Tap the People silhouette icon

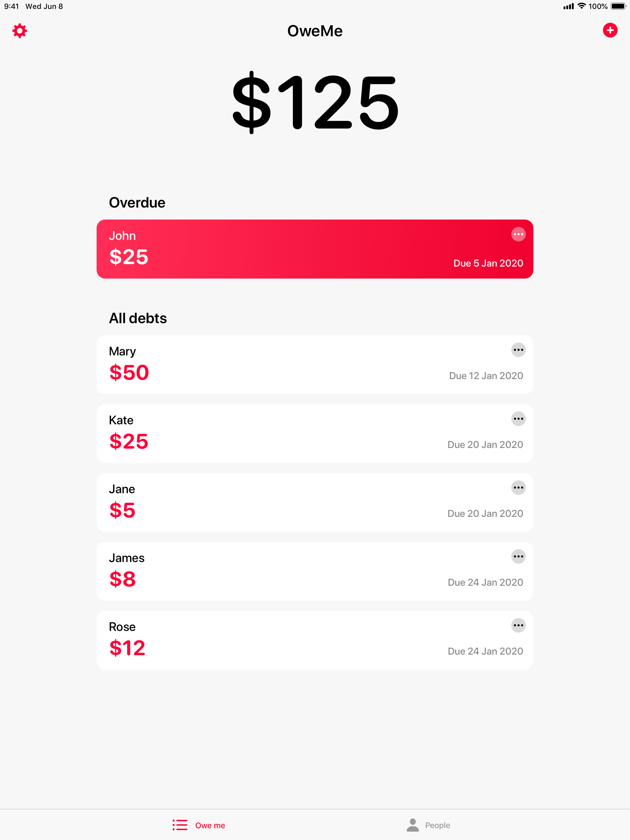coord(413,825)
